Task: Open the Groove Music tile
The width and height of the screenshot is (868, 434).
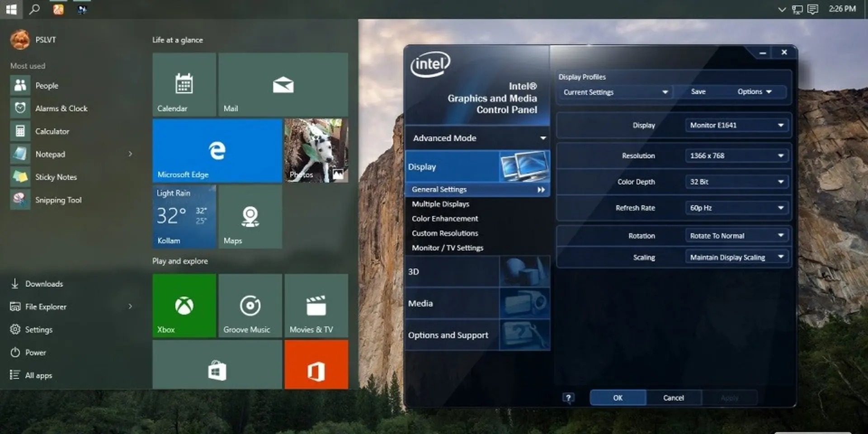Action: [250, 306]
